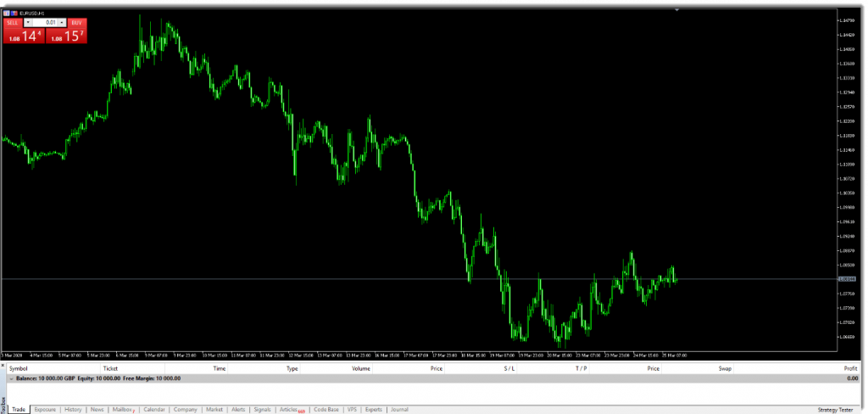Click the 0.01 volume input field
The width and height of the screenshot is (868, 414).
(46, 22)
